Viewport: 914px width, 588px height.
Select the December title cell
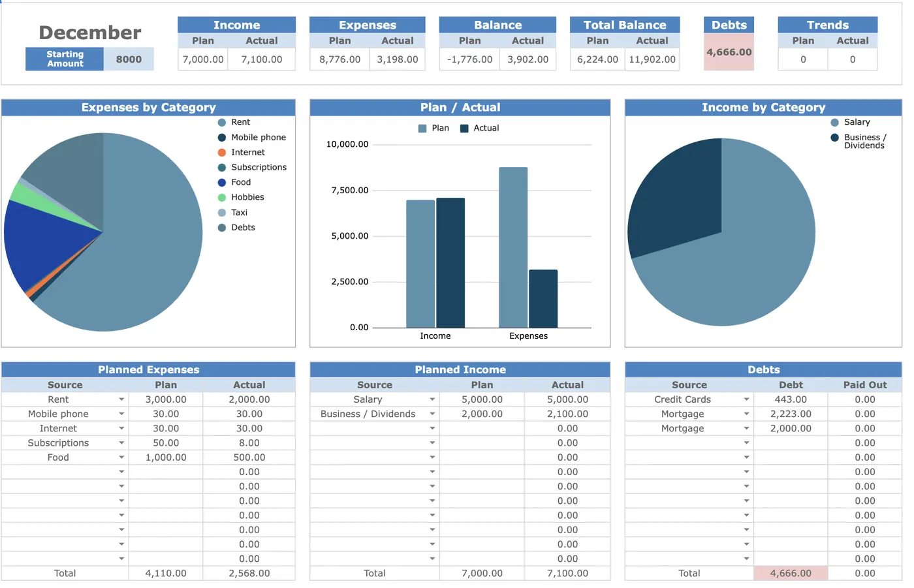click(x=90, y=33)
